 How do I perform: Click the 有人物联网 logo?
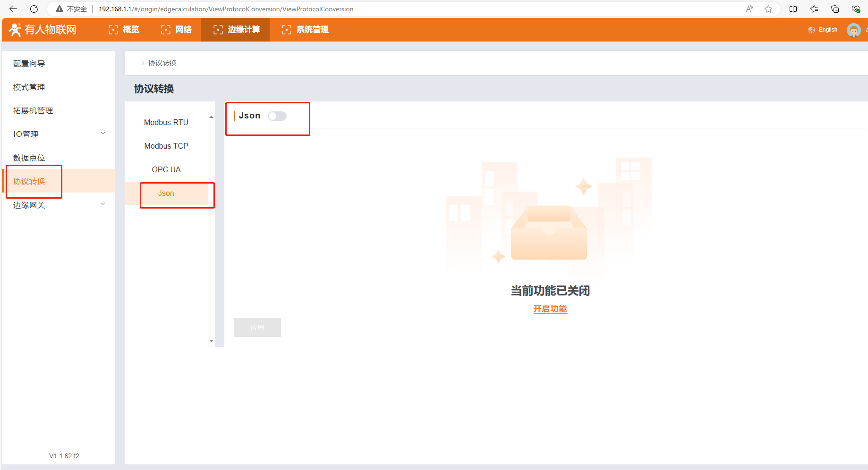point(43,30)
